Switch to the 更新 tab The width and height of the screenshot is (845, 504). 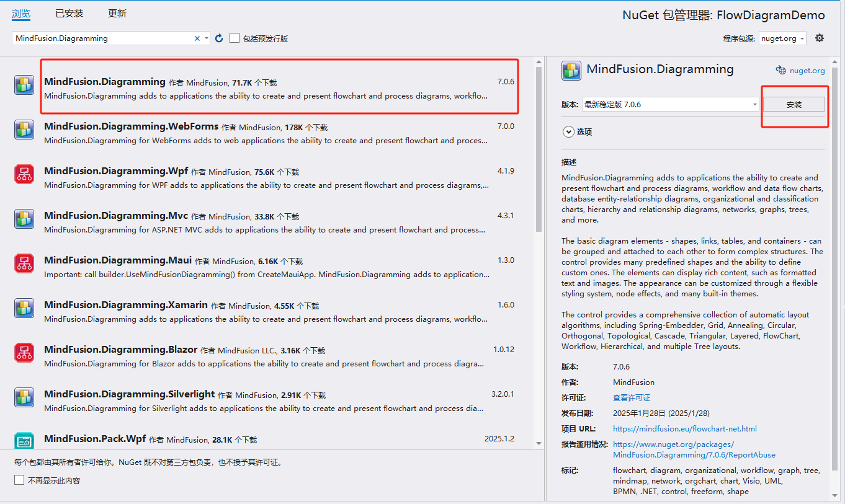pos(117,14)
